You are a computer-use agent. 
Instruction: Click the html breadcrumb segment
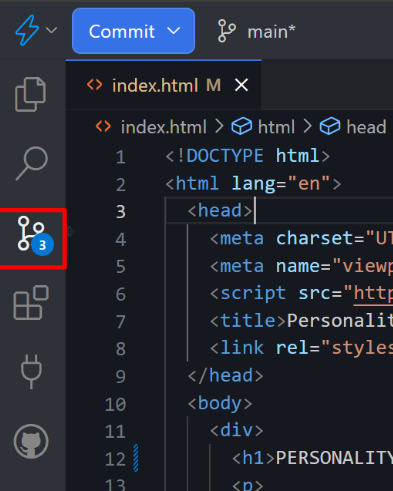[x=276, y=127]
